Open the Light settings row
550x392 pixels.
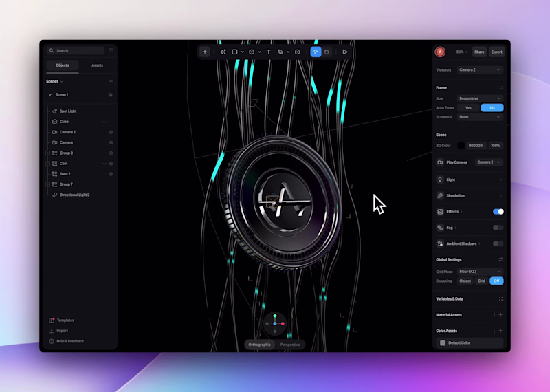tap(470, 179)
